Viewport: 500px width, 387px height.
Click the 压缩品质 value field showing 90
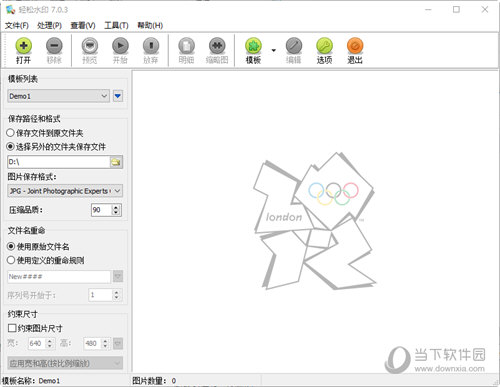pos(102,210)
